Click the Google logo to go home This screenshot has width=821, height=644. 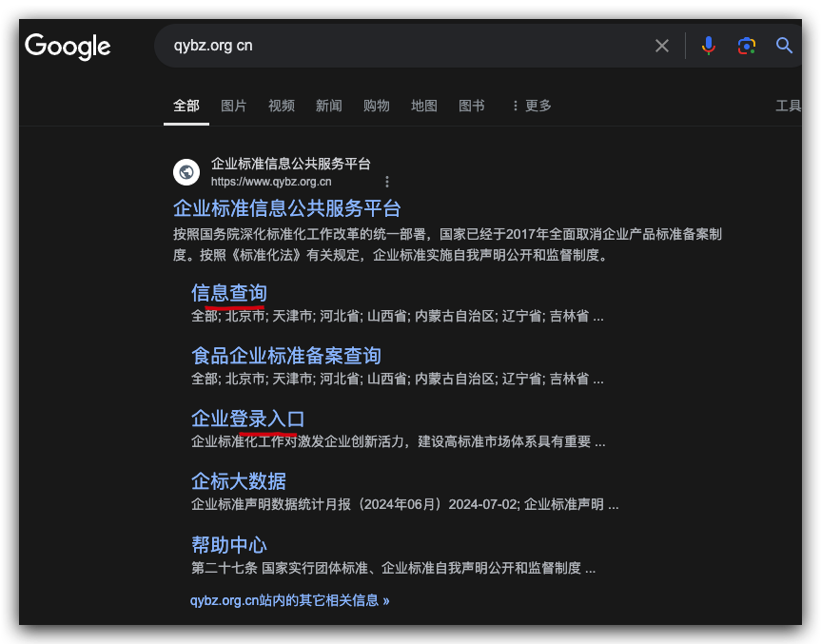68,47
